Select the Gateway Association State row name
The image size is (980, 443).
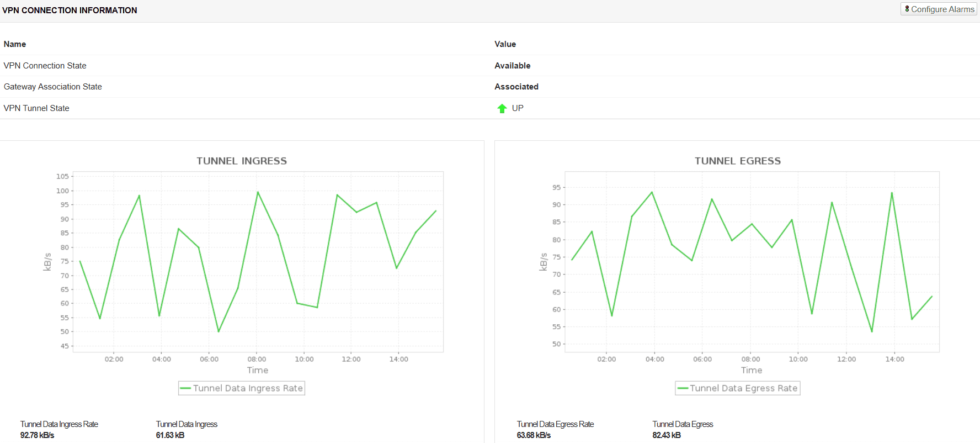tap(52, 87)
